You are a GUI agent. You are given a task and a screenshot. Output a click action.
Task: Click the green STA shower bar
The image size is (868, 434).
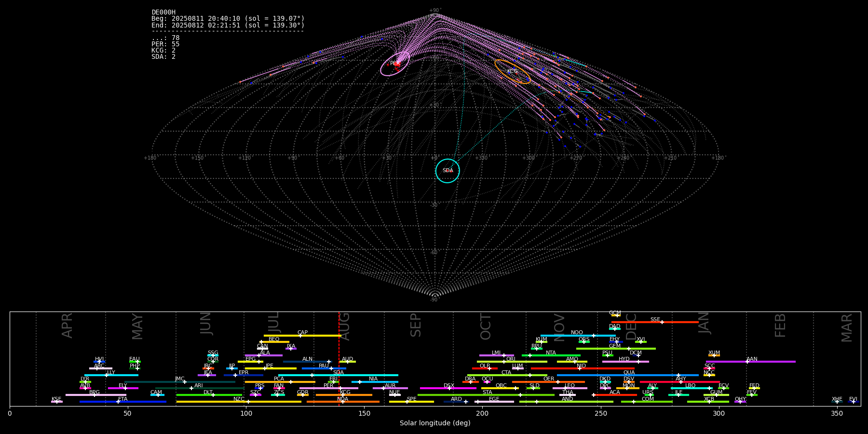[486, 395]
